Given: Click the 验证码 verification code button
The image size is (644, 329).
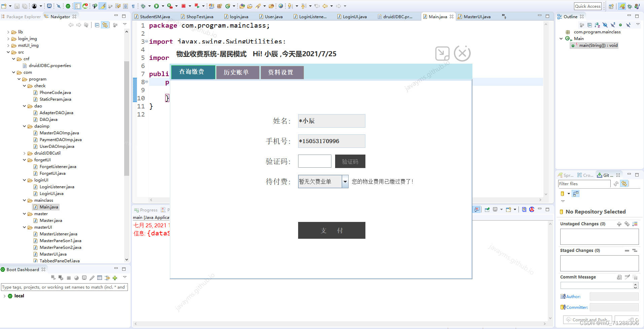Looking at the screenshot, I should pyautogui.click(x=350, y=161).
